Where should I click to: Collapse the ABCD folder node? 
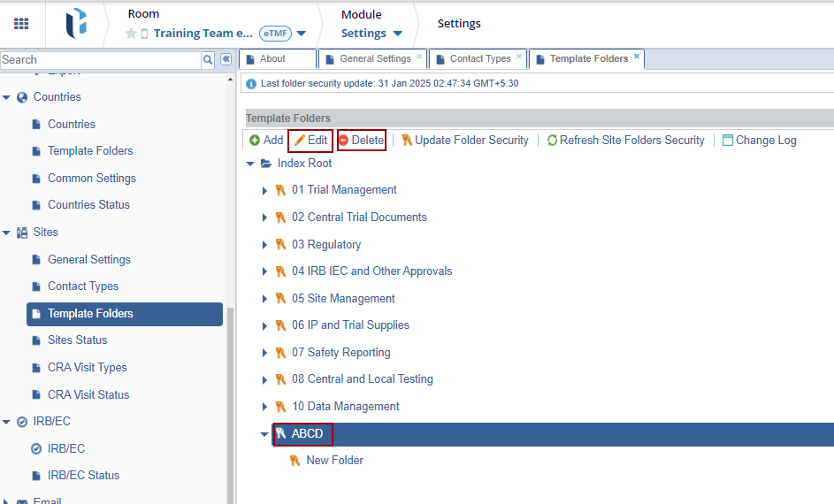264,434
